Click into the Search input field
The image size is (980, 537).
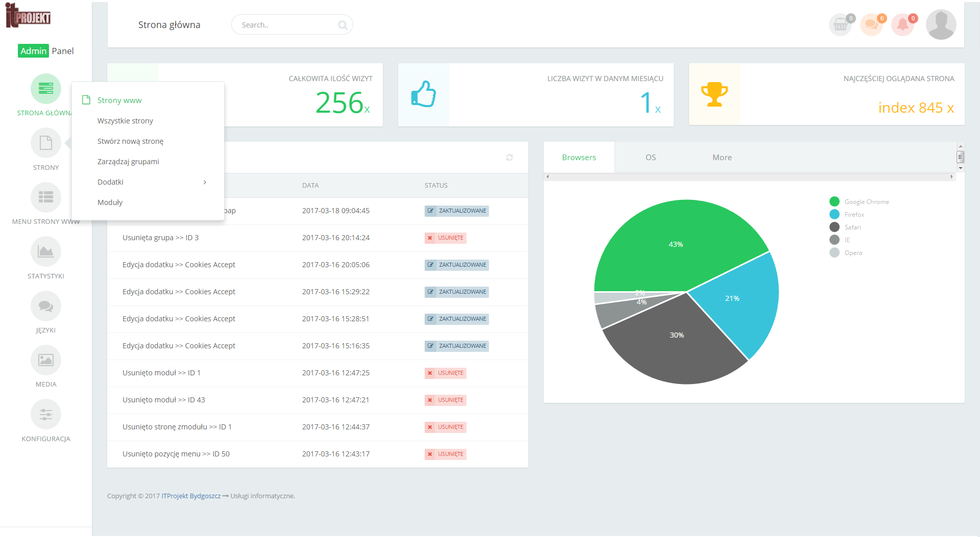[x=286, y=25]
